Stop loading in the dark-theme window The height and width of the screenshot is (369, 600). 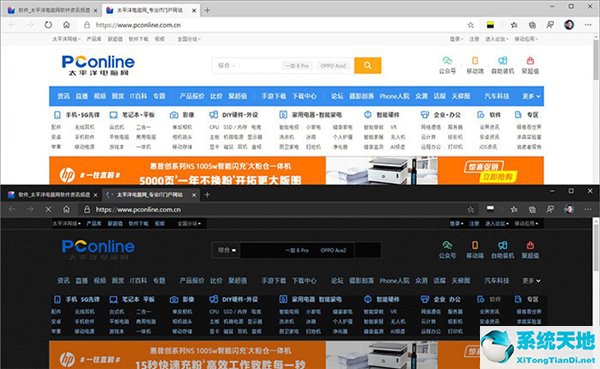click(48, 209)
